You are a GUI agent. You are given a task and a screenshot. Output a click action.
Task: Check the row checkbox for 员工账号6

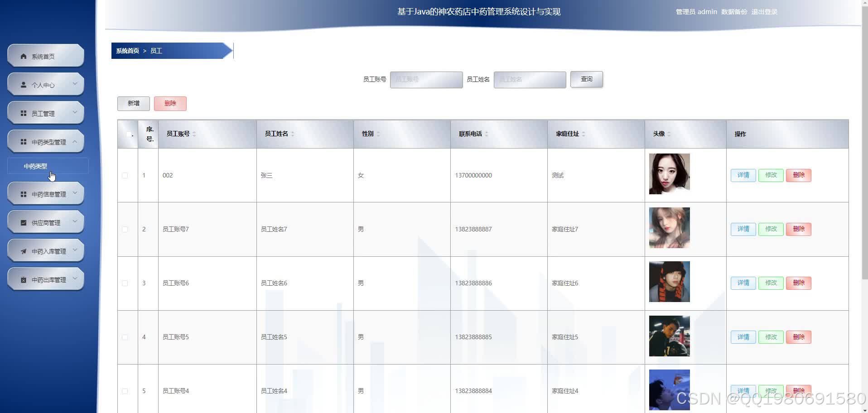click(125, 283)
